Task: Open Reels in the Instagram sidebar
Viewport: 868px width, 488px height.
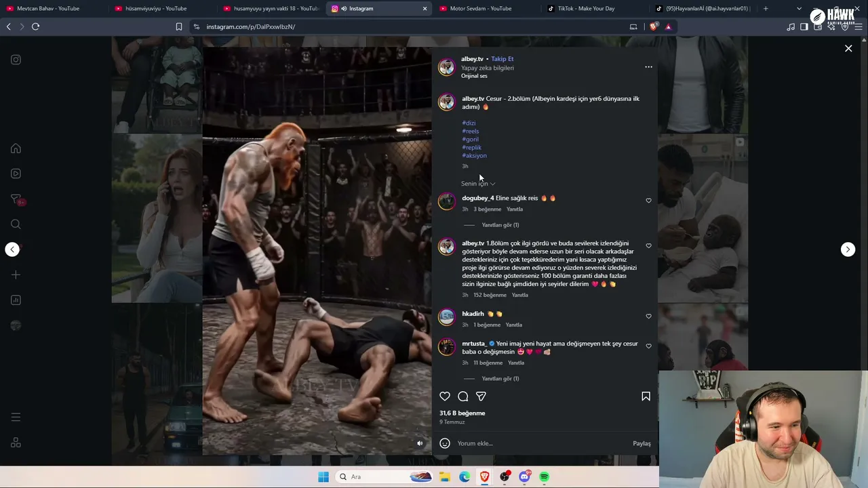Action: pos(16,174)
